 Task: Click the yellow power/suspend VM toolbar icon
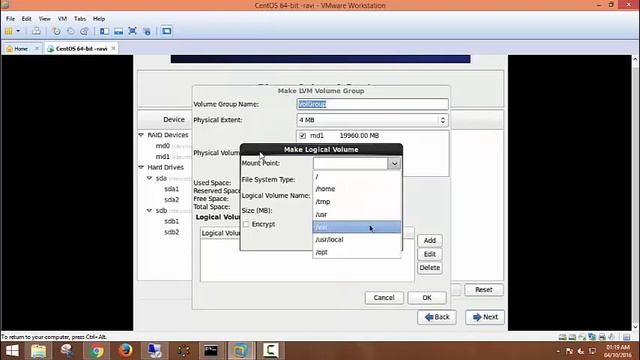tap(9, 31)
